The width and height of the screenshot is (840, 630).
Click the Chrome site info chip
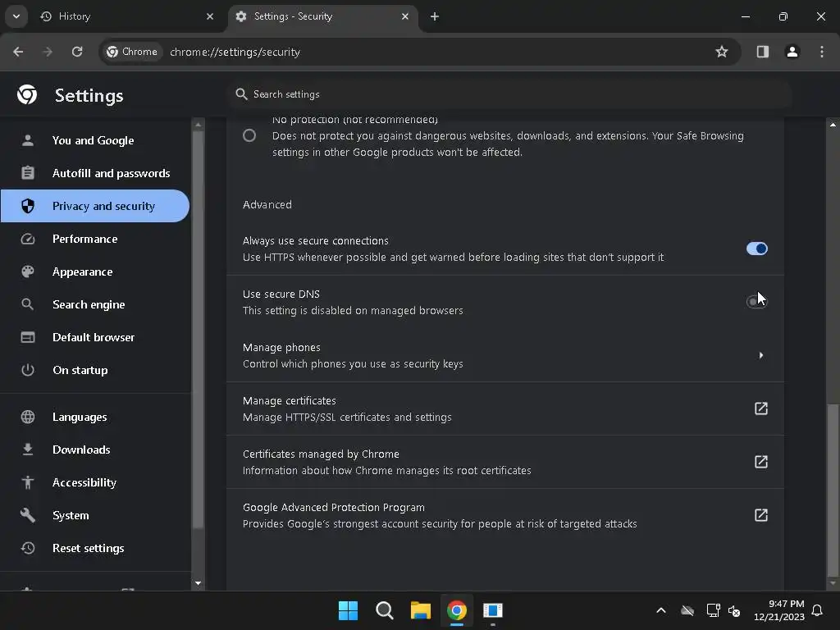point(132,52)
